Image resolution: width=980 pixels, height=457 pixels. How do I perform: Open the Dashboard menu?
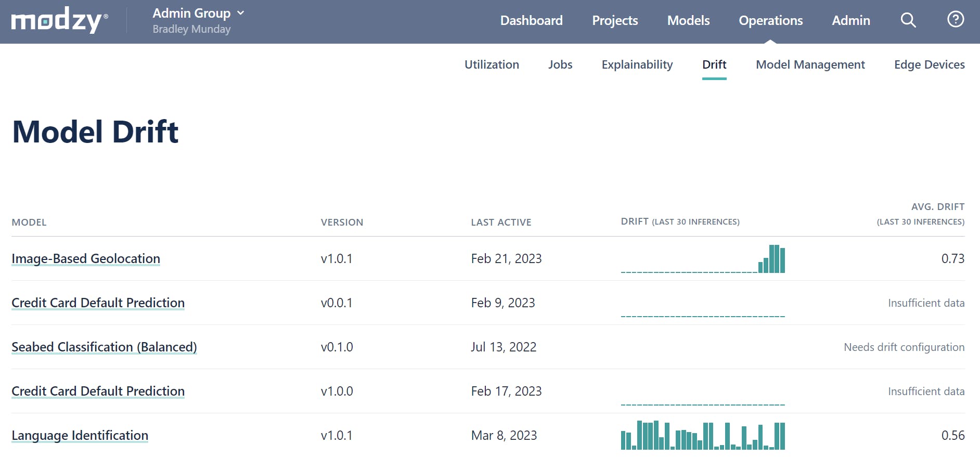click(531, 20)
